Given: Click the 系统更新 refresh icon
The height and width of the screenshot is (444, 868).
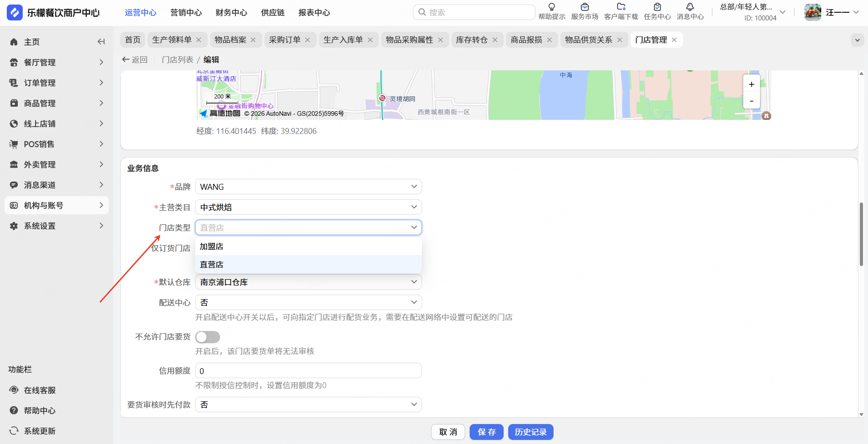Looking at the screenshot, I should click(14, 431).
